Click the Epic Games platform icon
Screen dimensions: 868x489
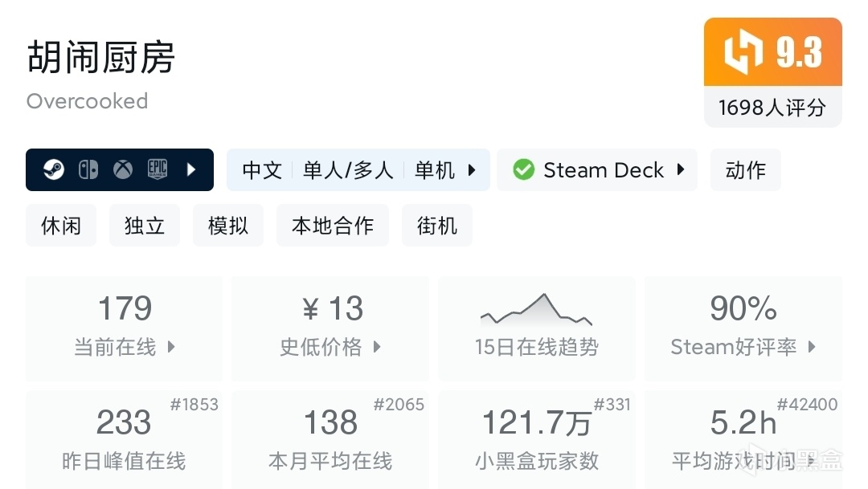(158, 170)
